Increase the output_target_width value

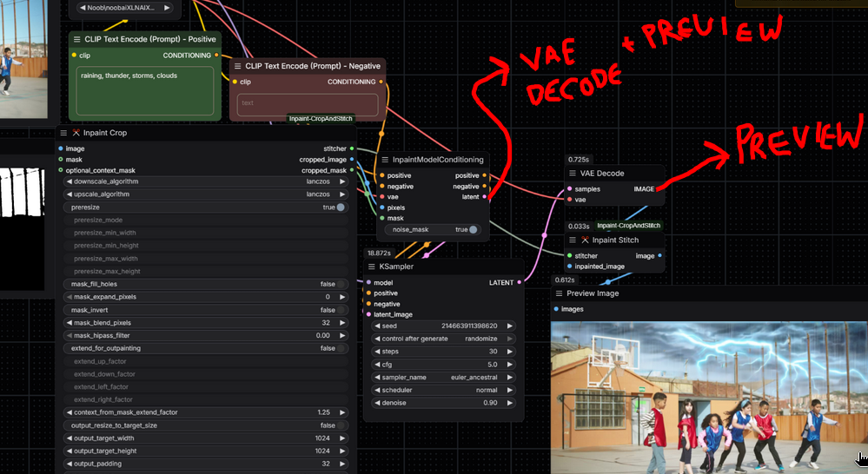pos(342,438)
